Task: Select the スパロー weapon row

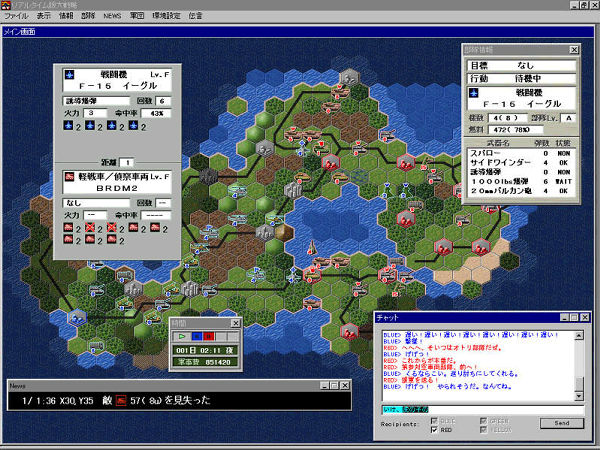Action: (x=520, y=153)
